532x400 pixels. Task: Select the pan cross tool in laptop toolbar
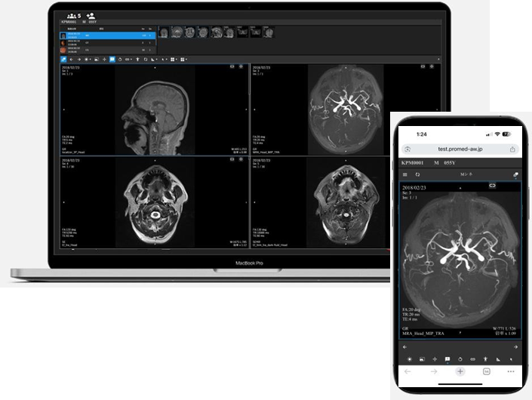coord(104,60)
